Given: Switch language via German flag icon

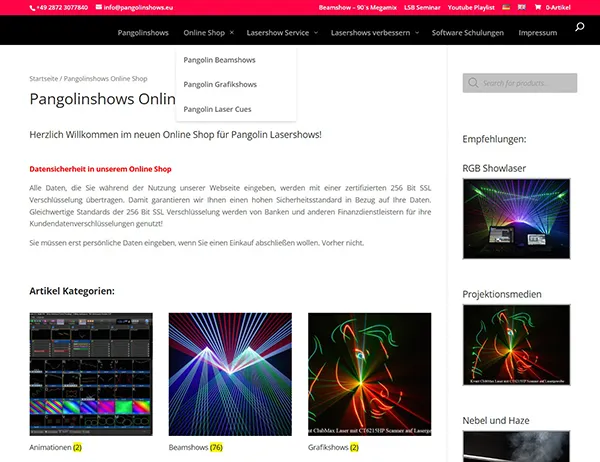Looking at the screenshot, I should point(506,7).
